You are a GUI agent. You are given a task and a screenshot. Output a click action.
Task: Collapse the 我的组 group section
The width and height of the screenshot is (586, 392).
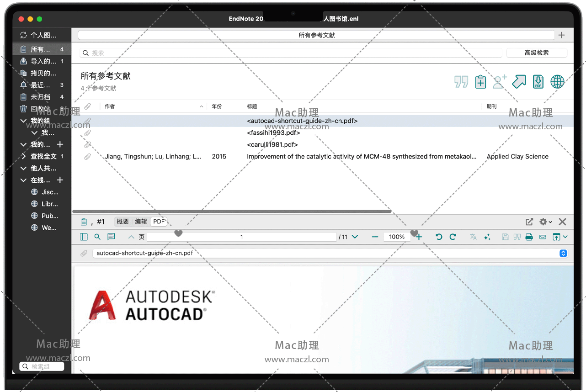click(x=24, y=121)
